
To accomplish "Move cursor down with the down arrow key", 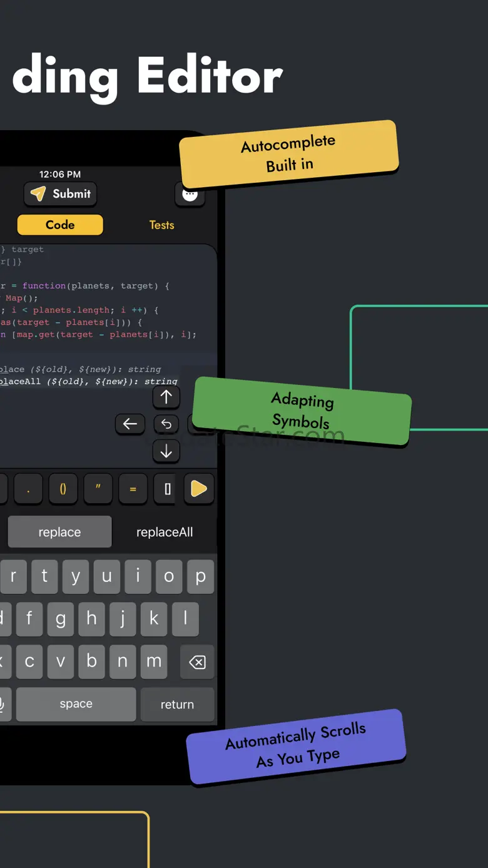I will point(166,451).
